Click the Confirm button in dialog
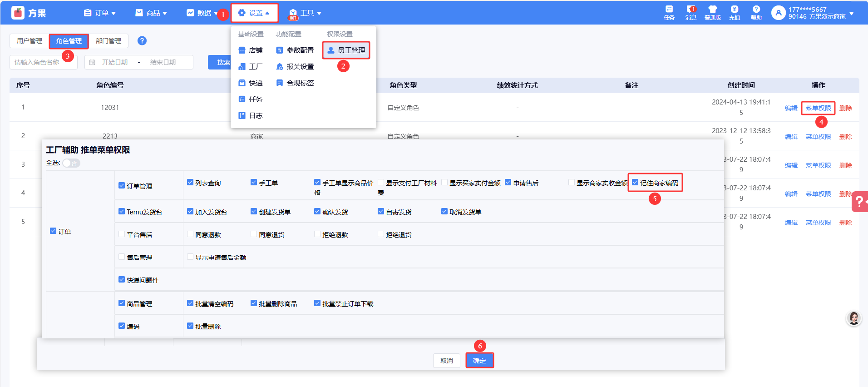Image resolution: width=868 pixels, height=387 pixels. click(479, 361)
